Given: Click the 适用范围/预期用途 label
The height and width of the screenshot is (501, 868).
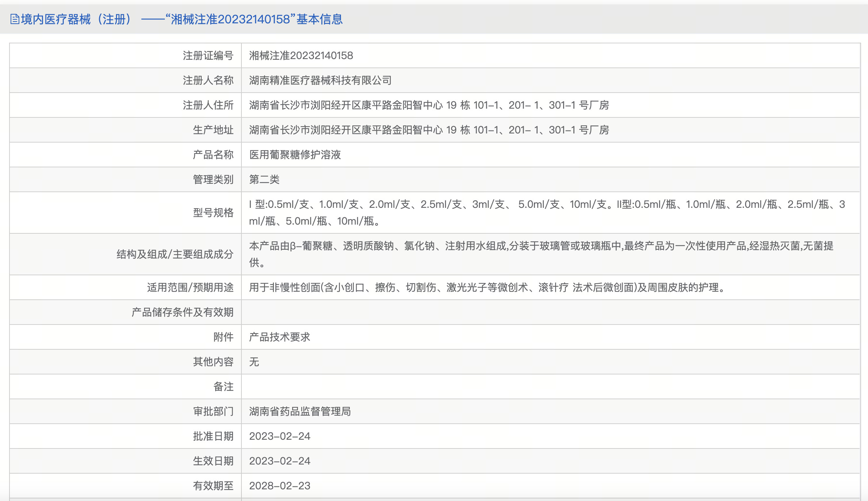Looking at the screenshot, I should pyautogui.click(x=190, y=287).
